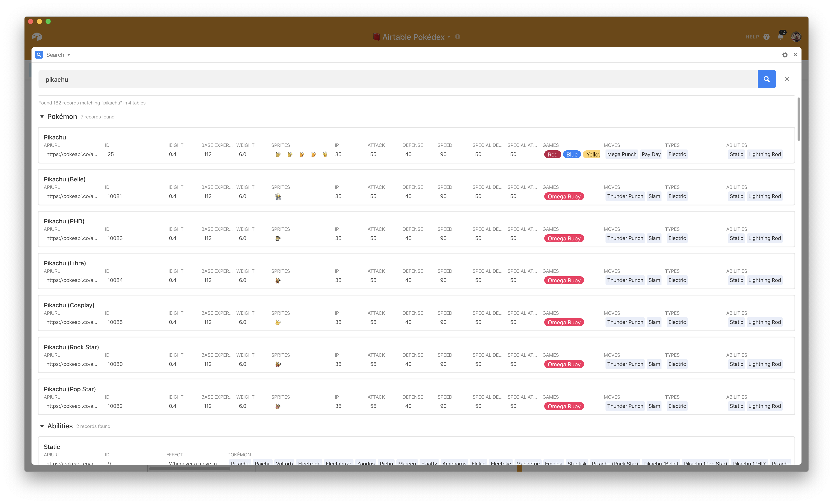This screenshot has width=833, height=504.
Task: Close the search panel
Action: [x=795, y=54]
